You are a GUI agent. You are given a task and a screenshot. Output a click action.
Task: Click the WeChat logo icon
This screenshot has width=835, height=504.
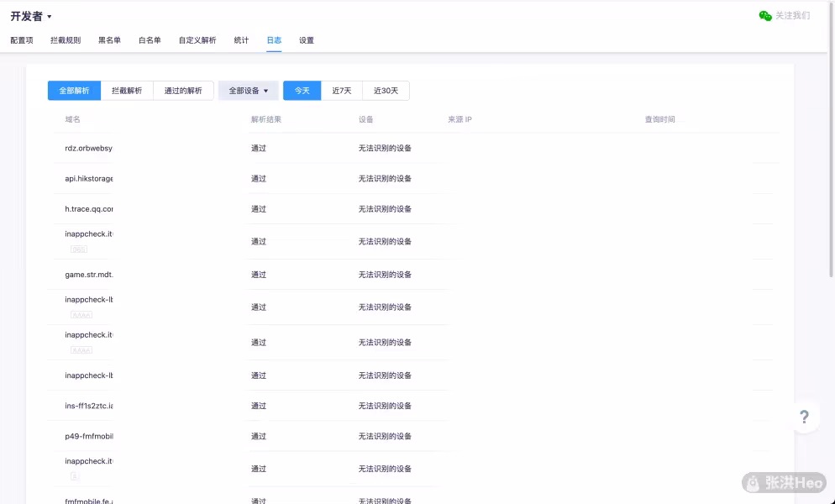pos(764,16)
